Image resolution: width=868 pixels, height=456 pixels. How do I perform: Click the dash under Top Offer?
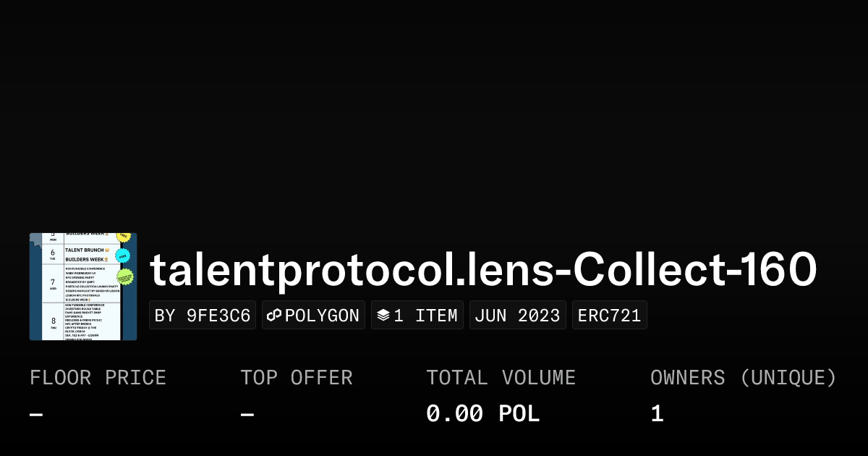247,415
